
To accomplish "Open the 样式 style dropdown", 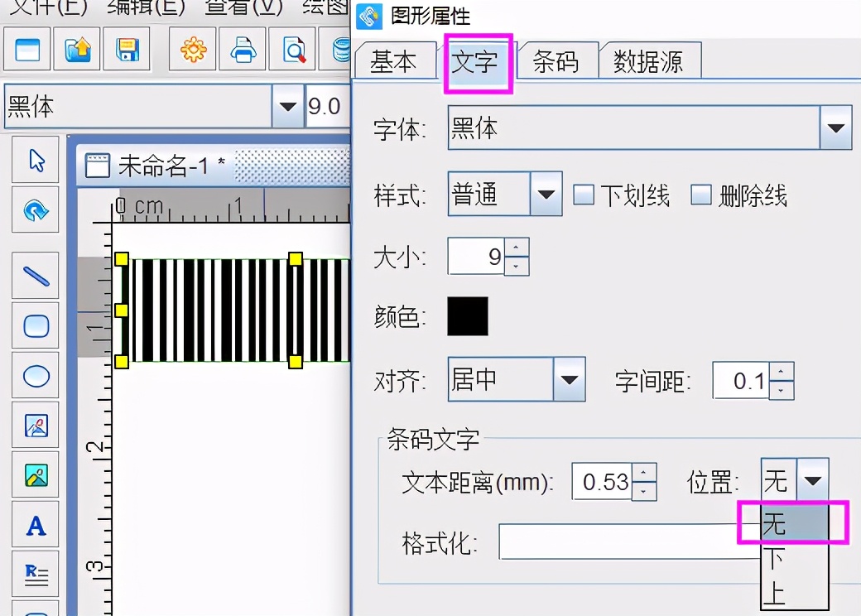I will point(547,194).
